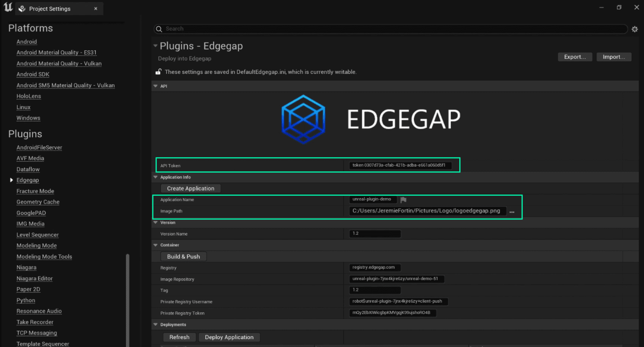Image resolution: width=644 pixels, height=347 pixels.
Task: Open the settings gear icon beside search
Action: tap(635, 29)
